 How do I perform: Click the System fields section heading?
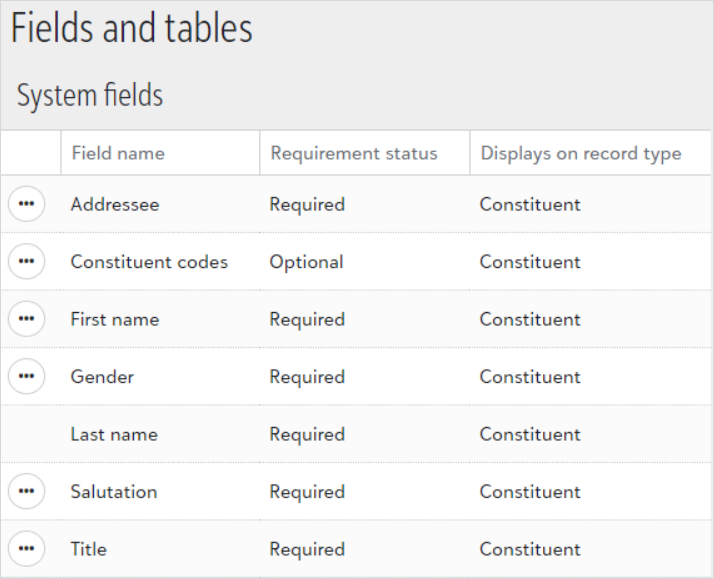click(x=90, y=95)
